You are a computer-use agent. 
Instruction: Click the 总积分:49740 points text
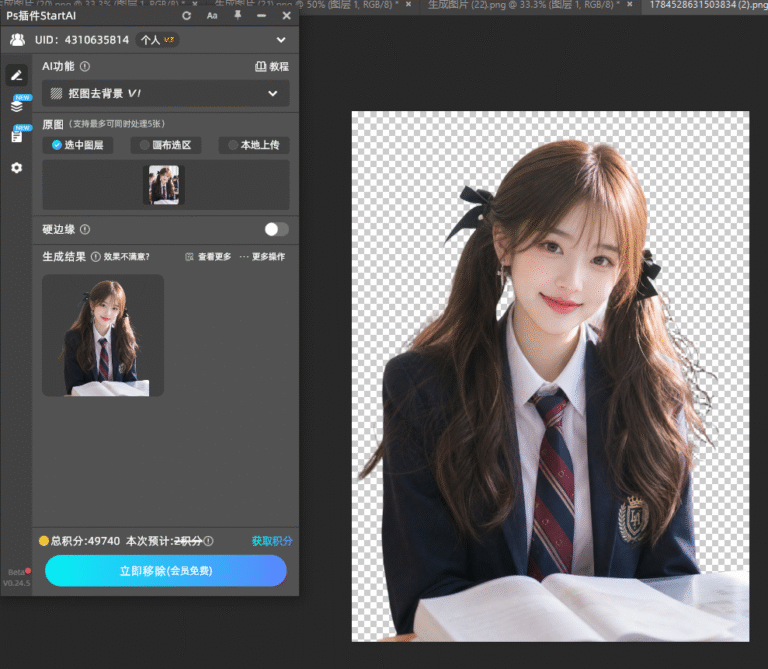coord(85,541)
